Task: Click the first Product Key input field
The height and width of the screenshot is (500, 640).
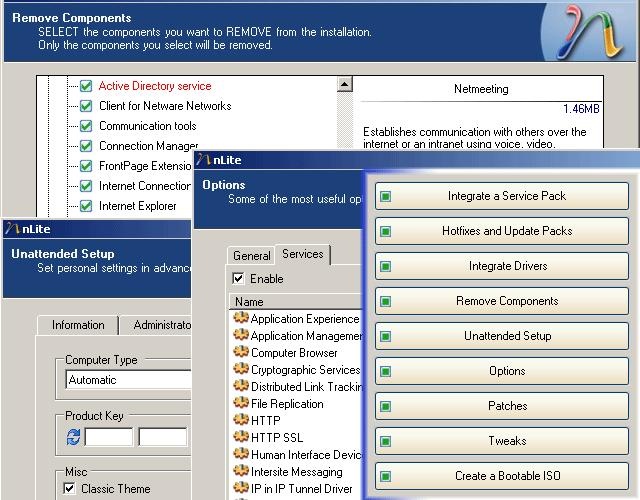Action: [x=109, y=437]
